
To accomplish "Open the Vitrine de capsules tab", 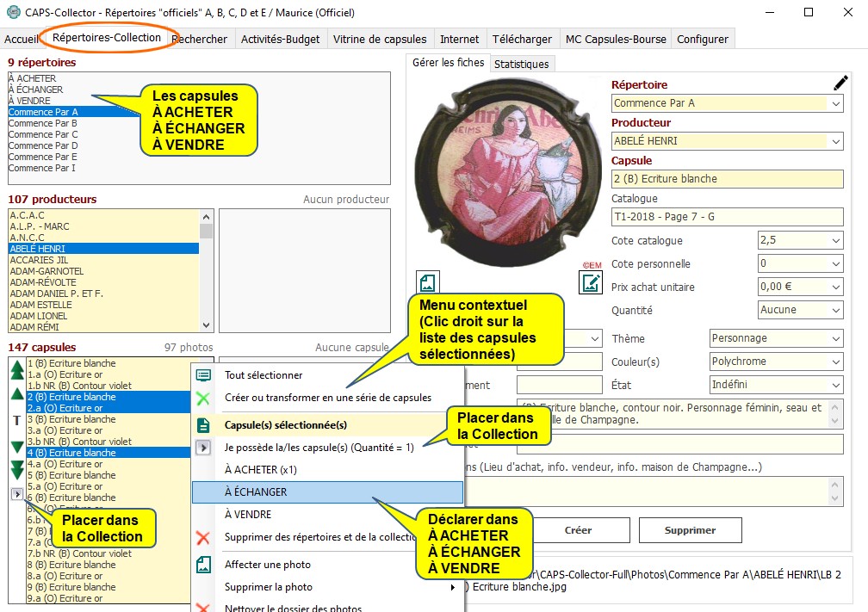I will coord(380,40).
